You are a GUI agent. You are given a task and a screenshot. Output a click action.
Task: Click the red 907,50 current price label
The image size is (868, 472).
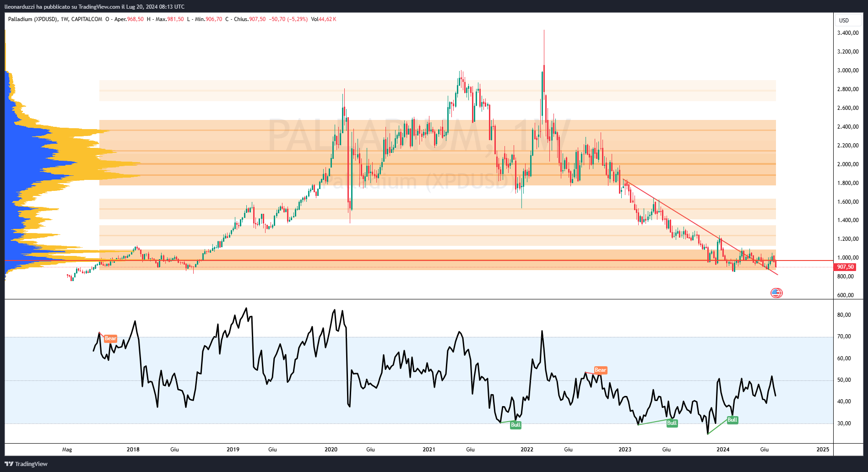(845, 267)
